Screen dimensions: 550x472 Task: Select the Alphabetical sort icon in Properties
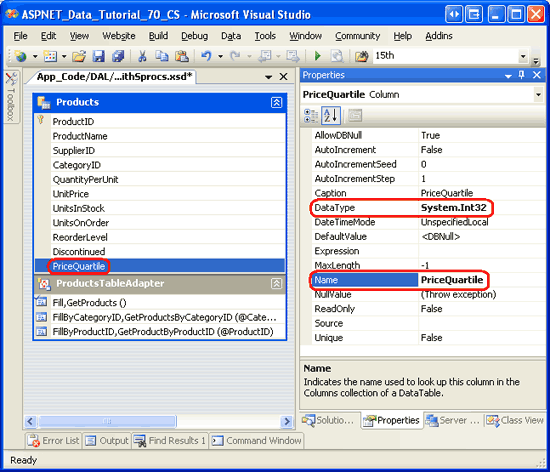pos(331,116)
